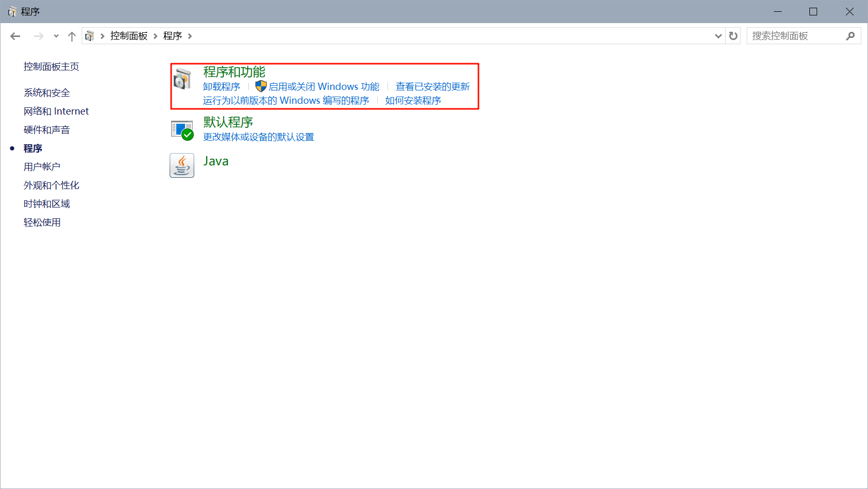Open 启用或关闭 Windows 功能 link
This screenshot has width=868, height=489.
pos(324,87)
